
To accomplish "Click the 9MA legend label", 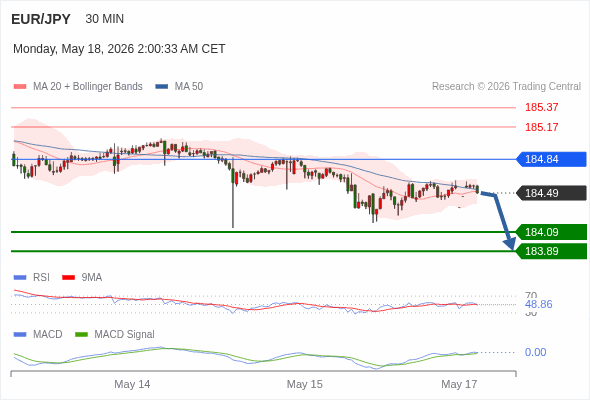I will tap(92, 277).
